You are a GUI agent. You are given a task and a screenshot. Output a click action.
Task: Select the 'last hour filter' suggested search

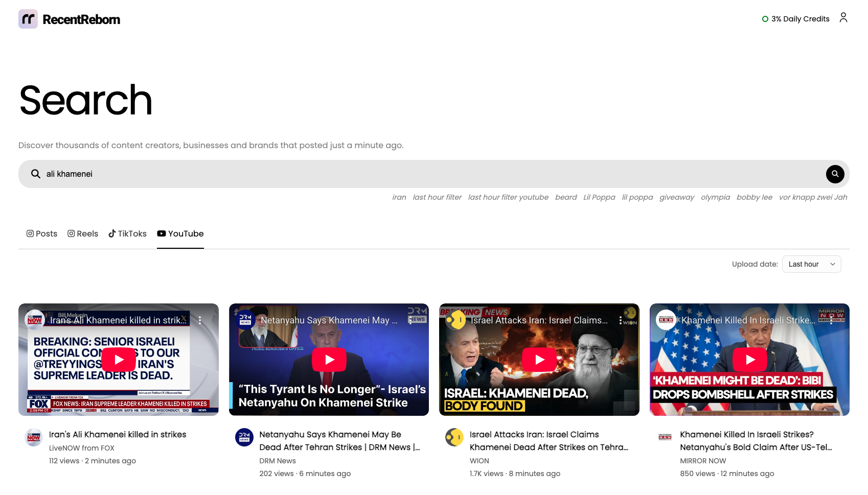[x=437, y=197]
